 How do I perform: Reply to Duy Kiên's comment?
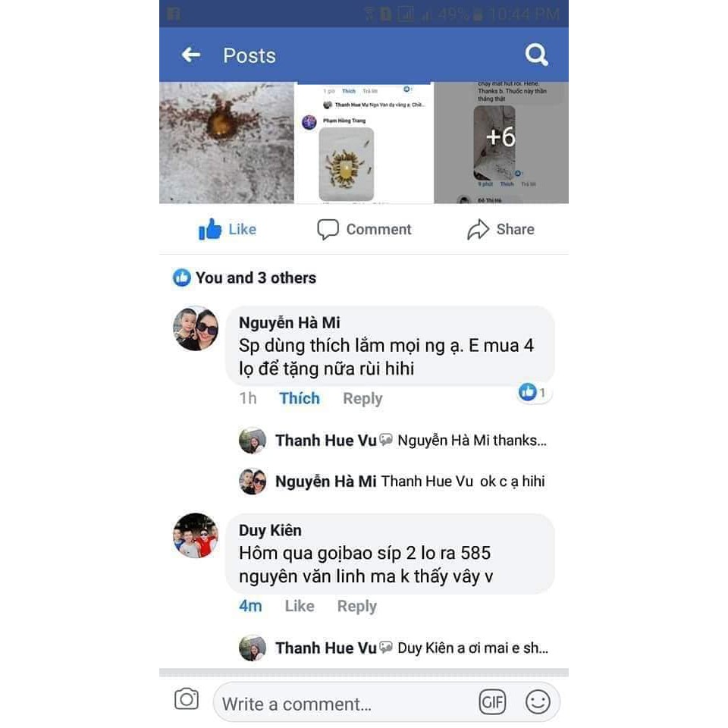[357, 606]
